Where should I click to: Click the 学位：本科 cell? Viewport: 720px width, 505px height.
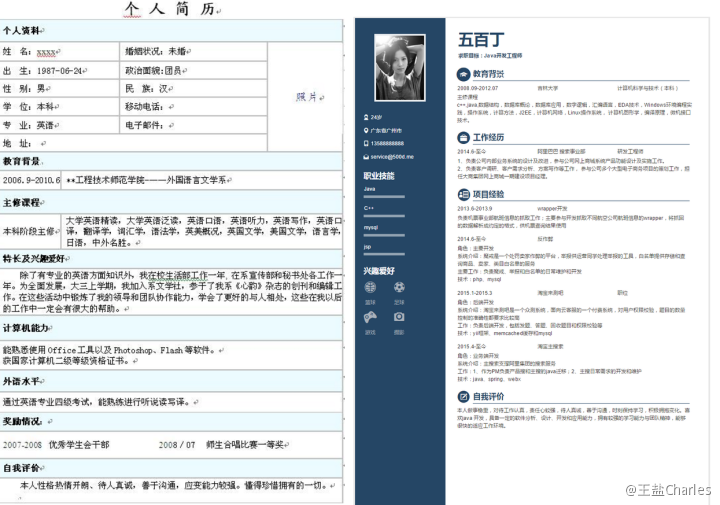pyautogui.click(x=59, y=107)
